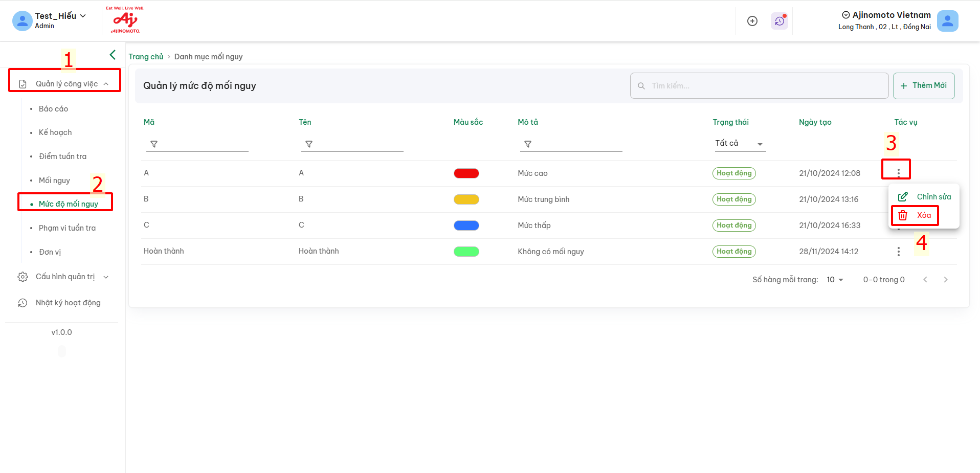Screen dimensions: 980x473
Task: Open the history clock icon with notification dot
Action: (x=779, y=21)
